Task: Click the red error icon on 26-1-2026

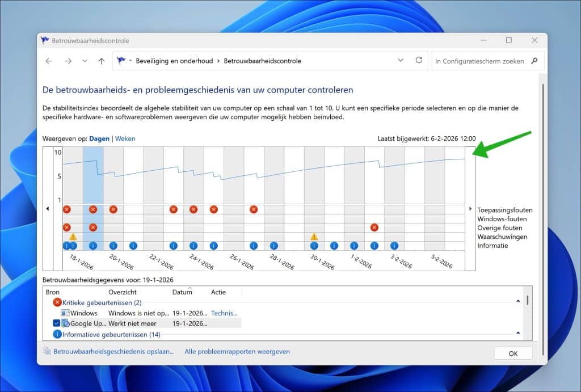Action: click(x=254, y=209)
